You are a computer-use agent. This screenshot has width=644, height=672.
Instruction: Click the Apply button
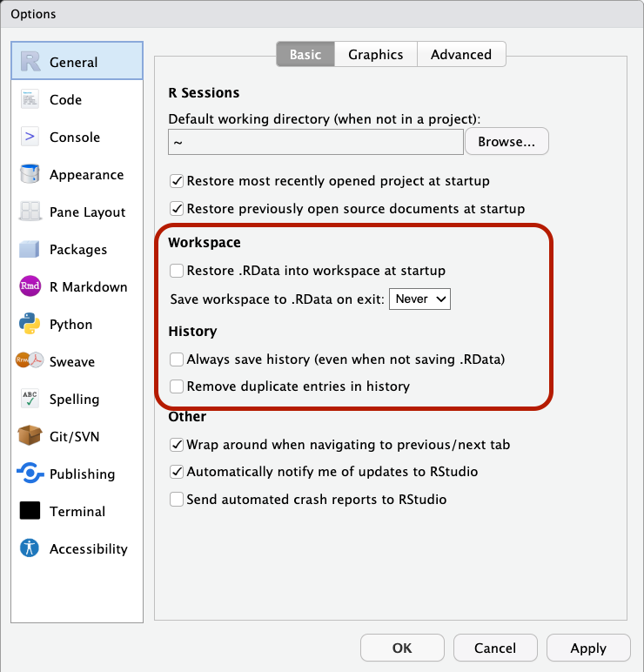(x=588, y=648)
